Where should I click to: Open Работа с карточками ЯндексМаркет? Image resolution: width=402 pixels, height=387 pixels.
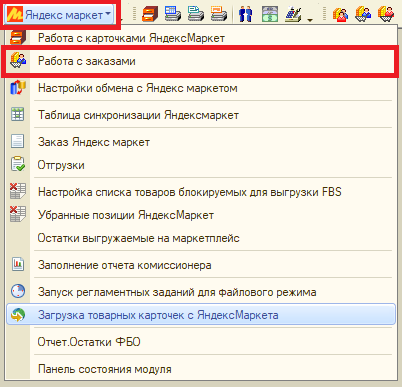pyautogui.click(x=201, y=38)
